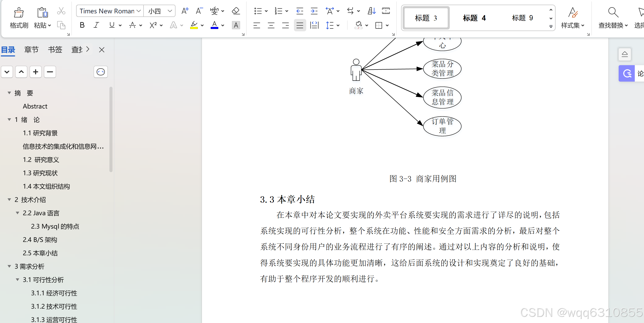Increase font size with A+ icon

(185, 11)
